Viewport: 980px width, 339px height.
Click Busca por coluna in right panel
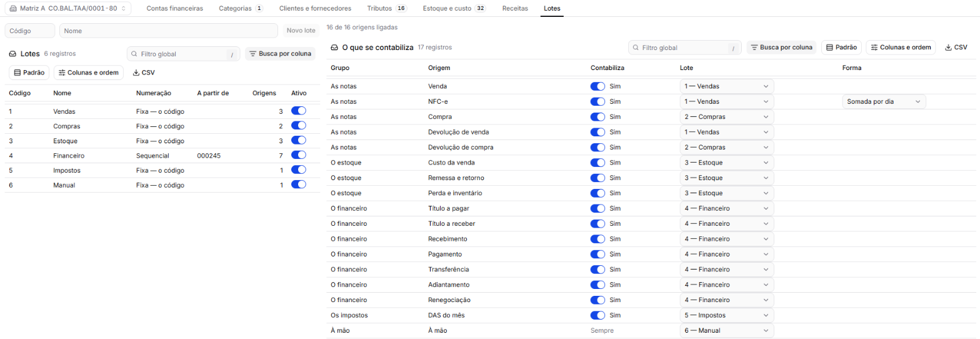click(781, 48)
